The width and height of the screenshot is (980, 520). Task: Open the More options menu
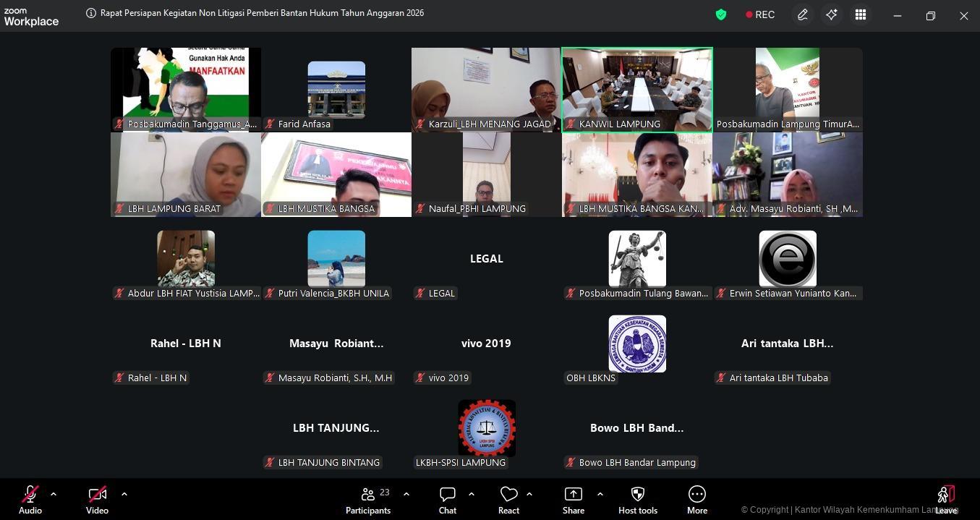click(696, 500)
